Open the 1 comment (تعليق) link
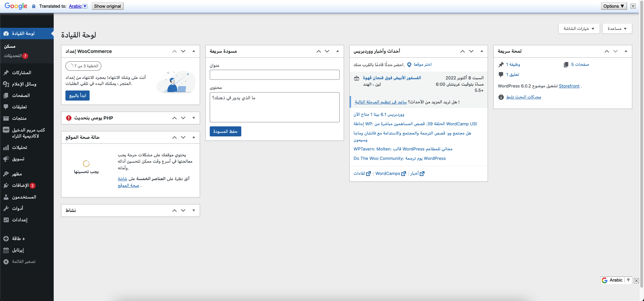This screenshot has height=301, width=644. coord(512,74)
